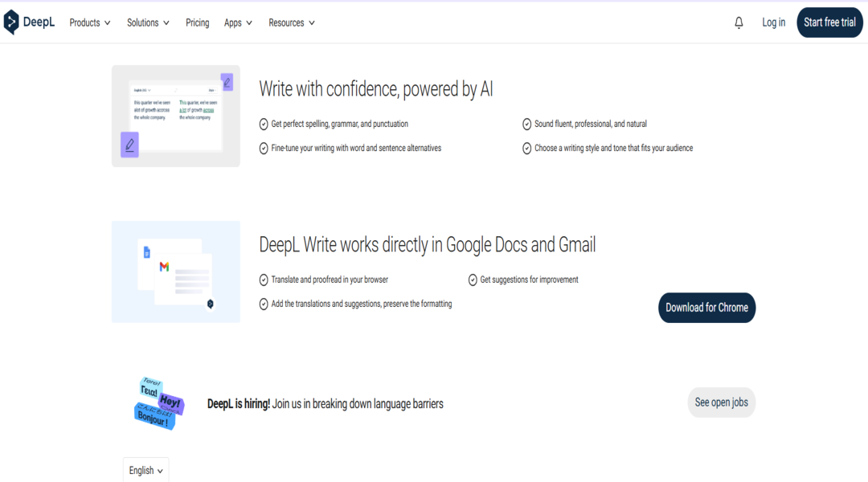Click 'Translate and proofread in your browser' text

coord(330,280)
